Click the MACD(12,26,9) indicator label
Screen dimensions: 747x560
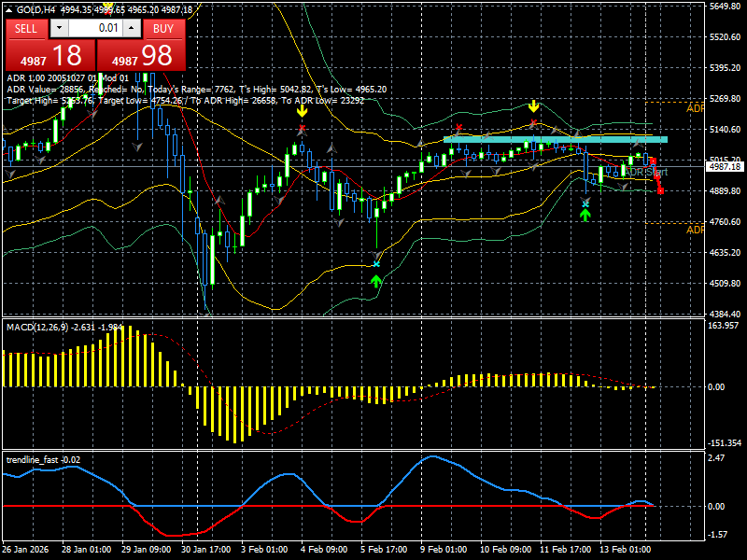click(64, 328)
